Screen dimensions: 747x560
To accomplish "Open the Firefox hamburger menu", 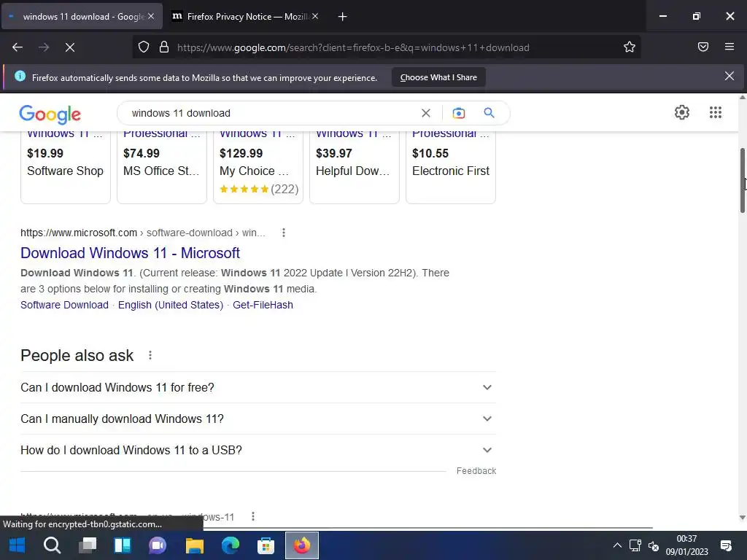I will (729, 47).
